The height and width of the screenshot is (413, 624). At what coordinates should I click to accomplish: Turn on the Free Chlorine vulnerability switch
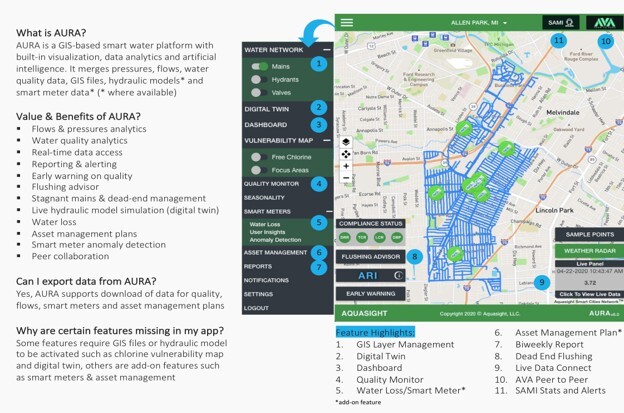coord(259,157)
